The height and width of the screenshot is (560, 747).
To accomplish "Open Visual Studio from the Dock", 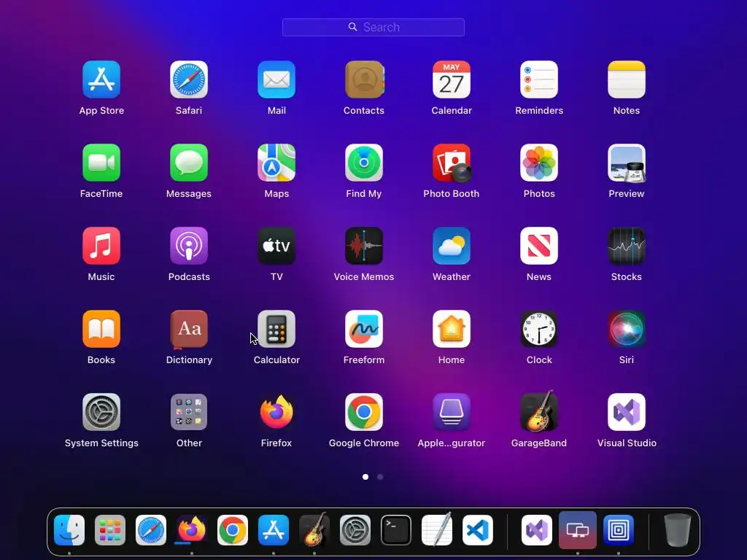I will point(536,530).
